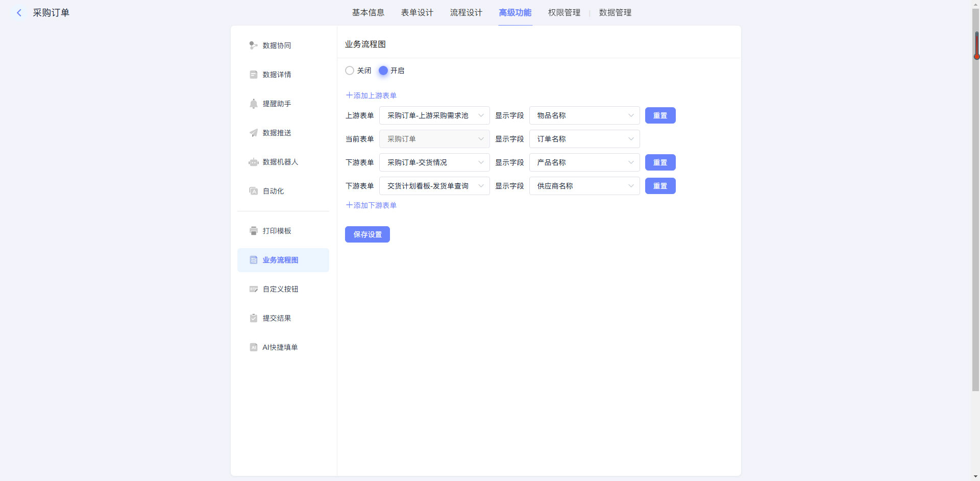The height and width of the screenshot is (481, 980).
Task: Expand the 供应商名称 display field dropdown
Action: click(584, 186)
